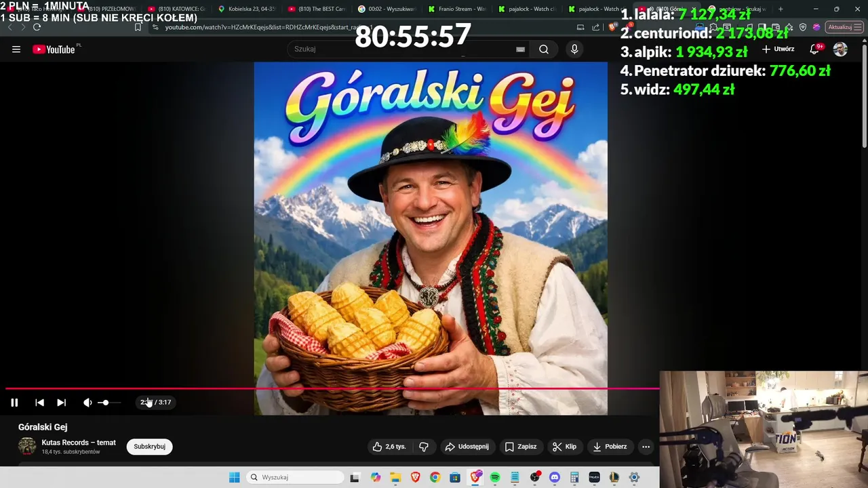Open Kutas Records – temat channel link
The image size is (868, 488).
click(79, 443)
